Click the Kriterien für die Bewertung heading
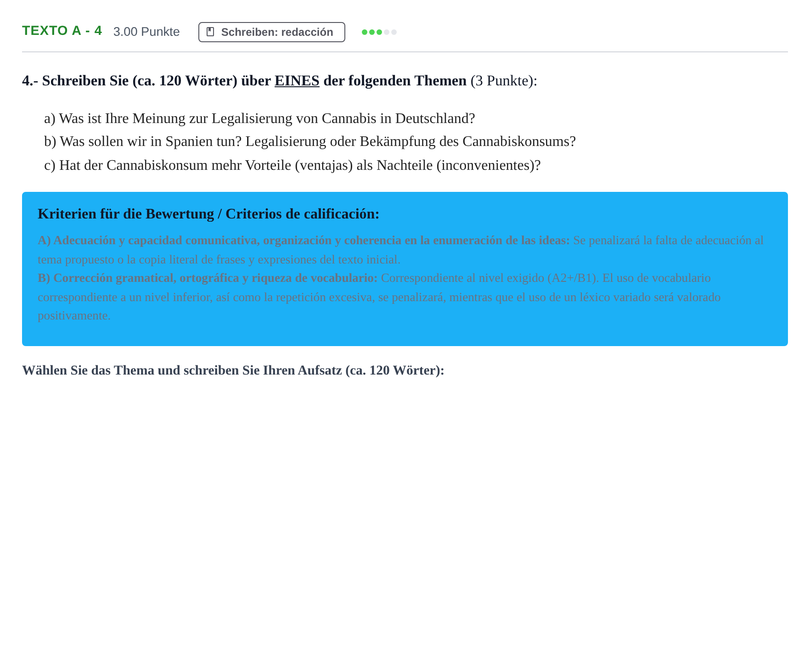The width and height of the screenshot is (810, 672). [208, 214]
